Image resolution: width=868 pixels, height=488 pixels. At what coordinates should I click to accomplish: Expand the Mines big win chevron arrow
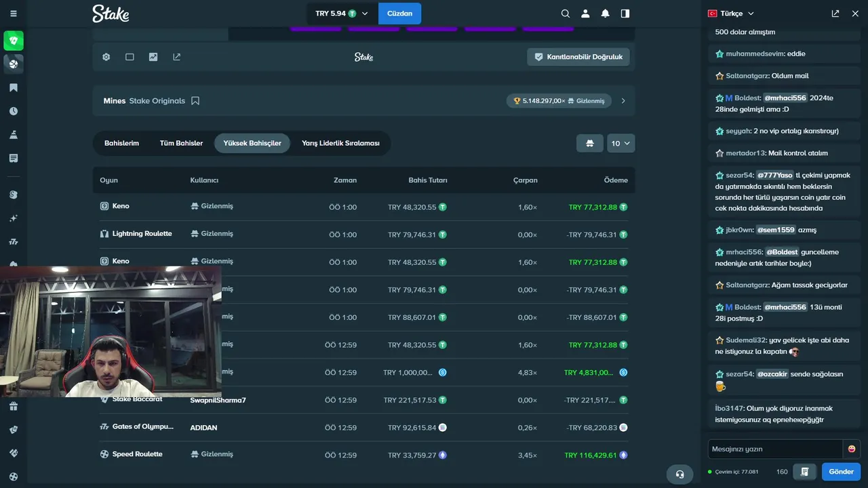[x=623, y=101]
